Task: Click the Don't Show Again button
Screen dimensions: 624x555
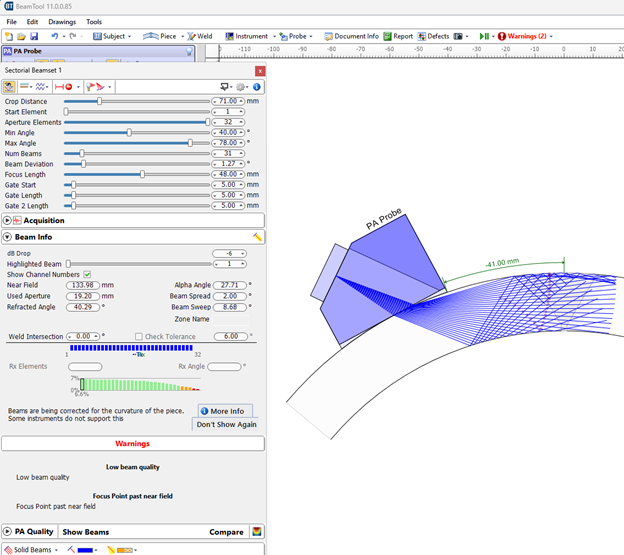Action: pos(226,424)
